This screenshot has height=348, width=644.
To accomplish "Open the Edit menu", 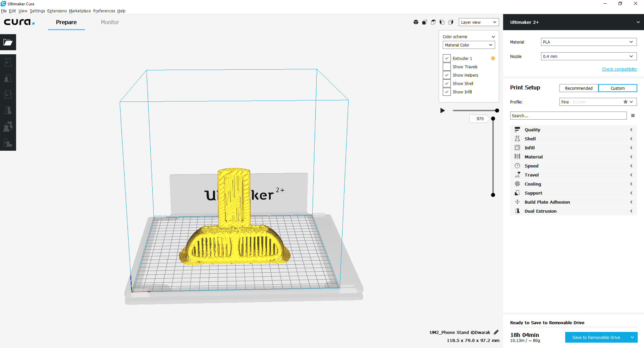I will pyautogui.click(x=12, y=11).
